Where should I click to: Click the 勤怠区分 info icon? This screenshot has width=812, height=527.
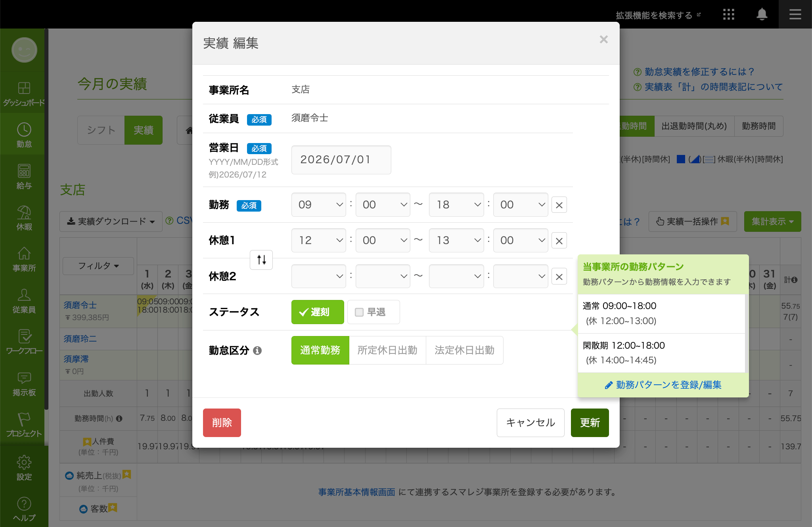257,350
